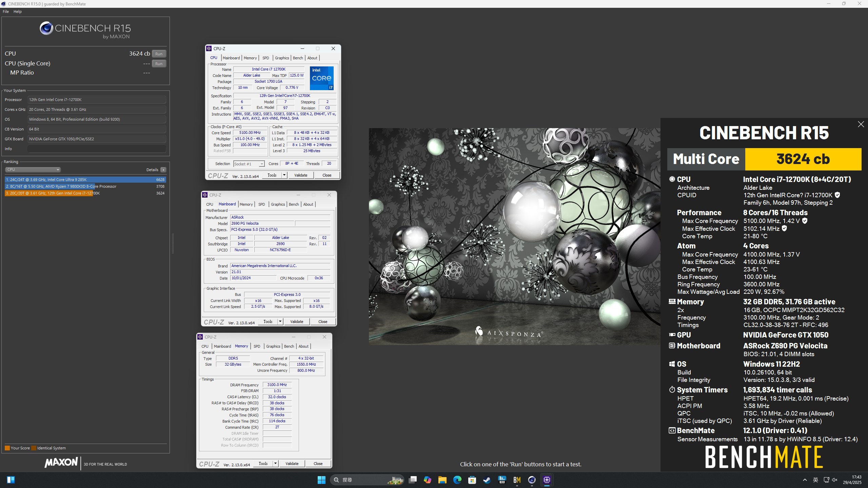Open clock and date 17:43 in tray
868x488 pixels.
[x=852, y=480]
